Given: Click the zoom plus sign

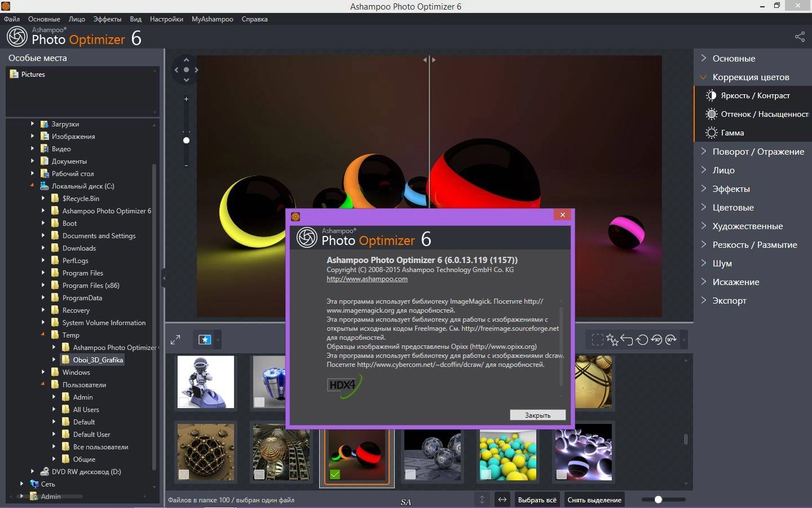Looking at the screenshot, I should pyautogui.click(x=186, y=99).
